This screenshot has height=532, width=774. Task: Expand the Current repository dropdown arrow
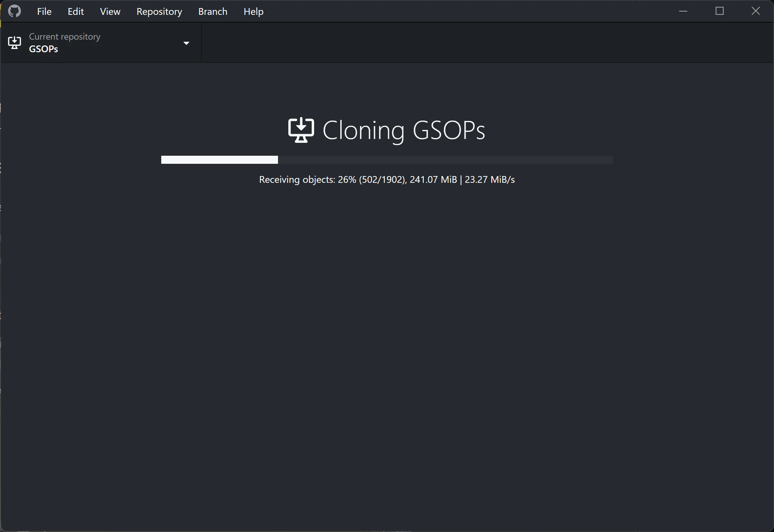click(x=186, y=43)
